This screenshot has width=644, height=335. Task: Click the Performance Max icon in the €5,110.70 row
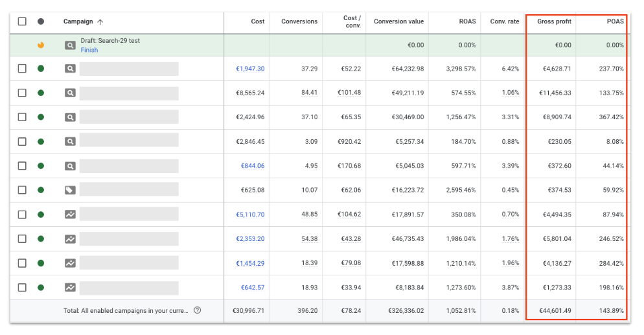click(x=70, y=214)
